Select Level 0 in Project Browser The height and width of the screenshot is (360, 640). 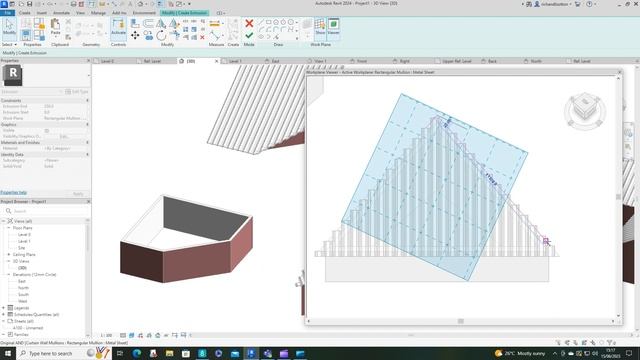click(24, 234)
